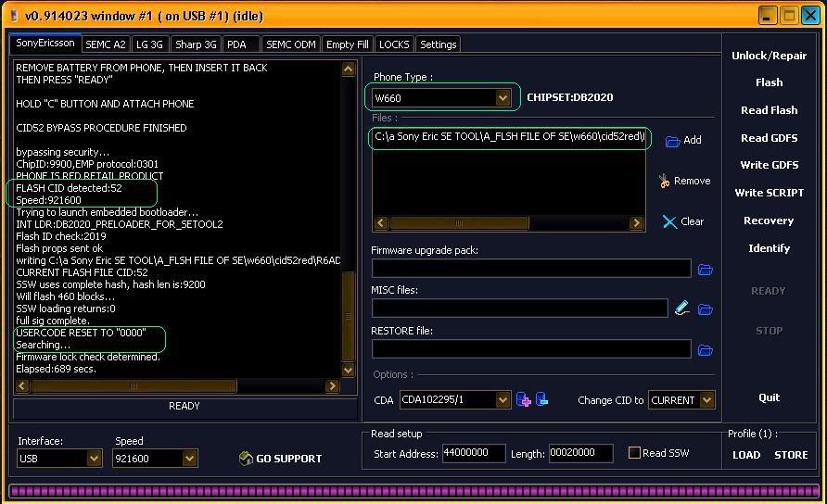Click the Unlock/Repair button
The height and width of the screenshot is (504, 827).
click(x=769, y=56)
